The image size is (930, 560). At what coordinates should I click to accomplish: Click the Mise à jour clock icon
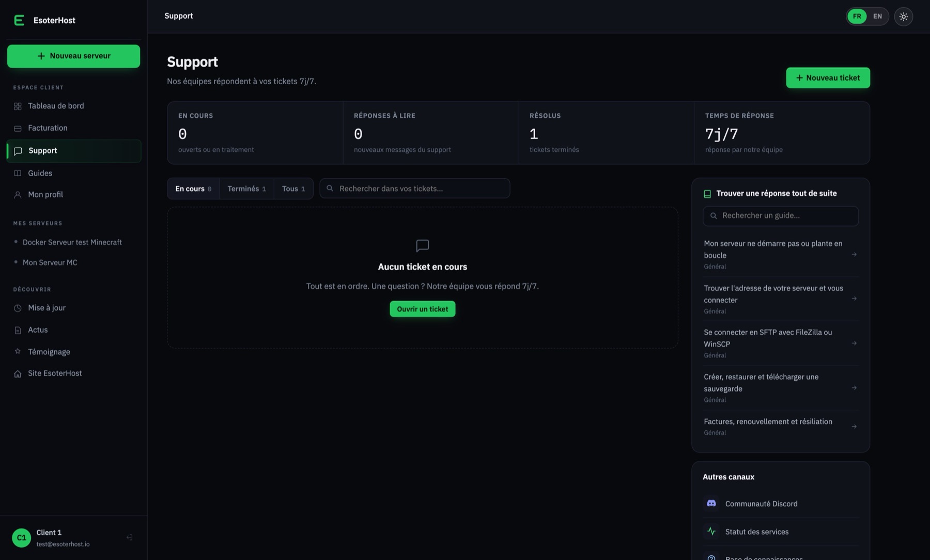(18, 308)
